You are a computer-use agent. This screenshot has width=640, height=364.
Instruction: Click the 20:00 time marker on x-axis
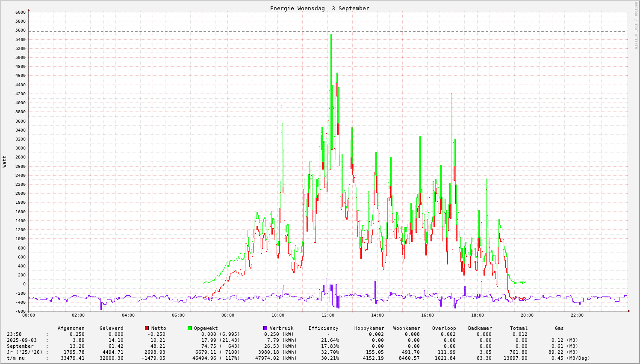(527, 315)
